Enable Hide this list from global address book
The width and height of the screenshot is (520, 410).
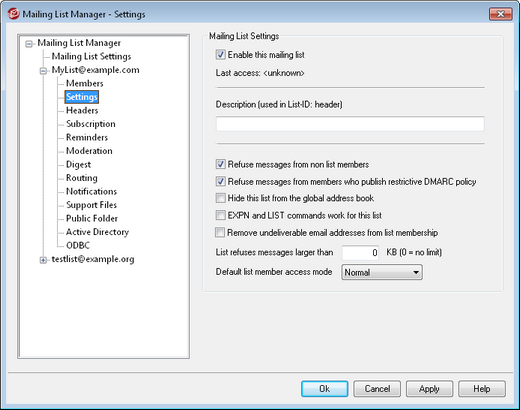coord(220,198)
